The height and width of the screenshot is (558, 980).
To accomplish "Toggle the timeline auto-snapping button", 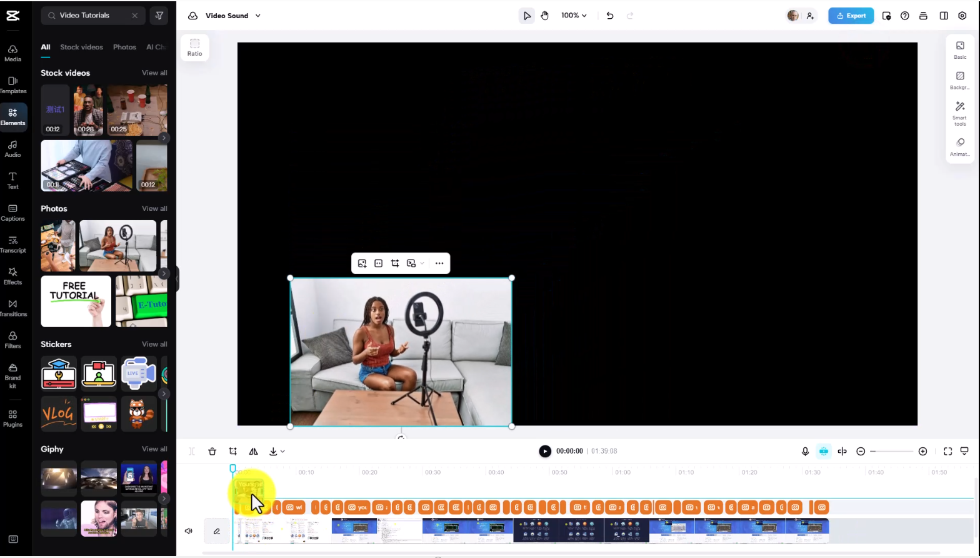I will pyautogui.click(x=824, y=452).
